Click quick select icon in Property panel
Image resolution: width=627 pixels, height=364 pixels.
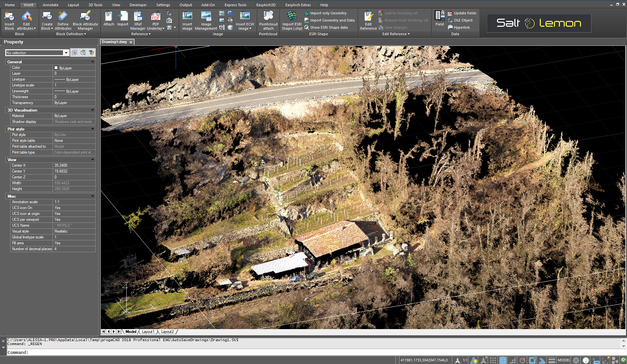tap(91, 53)
